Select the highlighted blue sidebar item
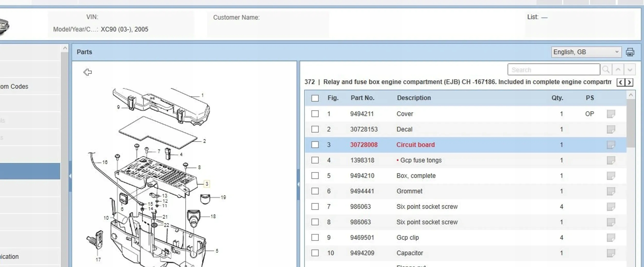644x267 pixels. click(x=30, y=171)
